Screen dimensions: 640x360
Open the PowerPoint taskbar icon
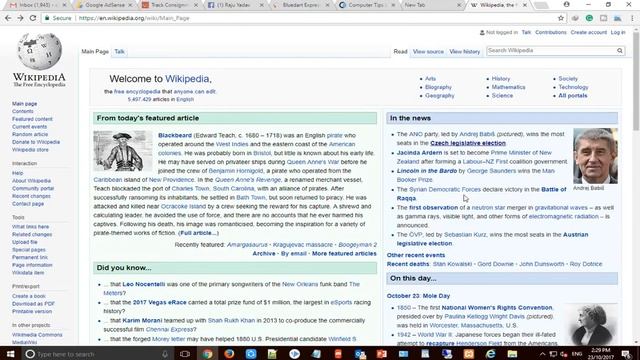coord(382,354)
